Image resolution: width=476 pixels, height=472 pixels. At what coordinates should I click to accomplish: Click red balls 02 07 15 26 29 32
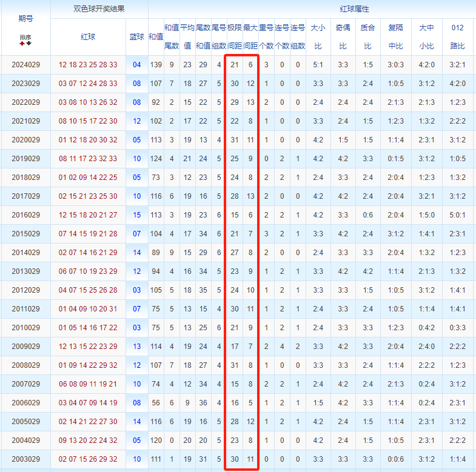pos(88,459)
